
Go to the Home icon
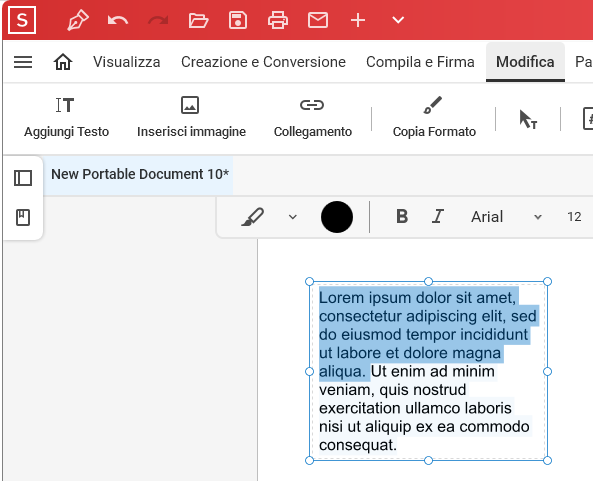(63, 62)
